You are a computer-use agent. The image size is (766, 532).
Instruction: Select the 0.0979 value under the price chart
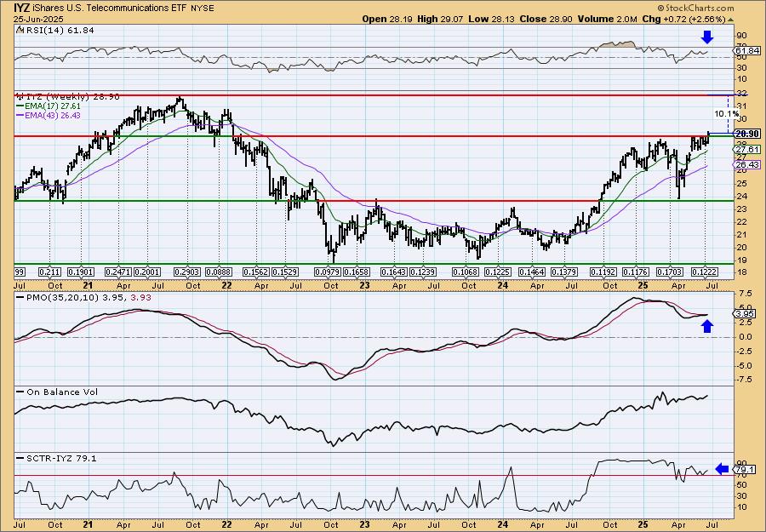pyautogui.click(x=328, y=272)
